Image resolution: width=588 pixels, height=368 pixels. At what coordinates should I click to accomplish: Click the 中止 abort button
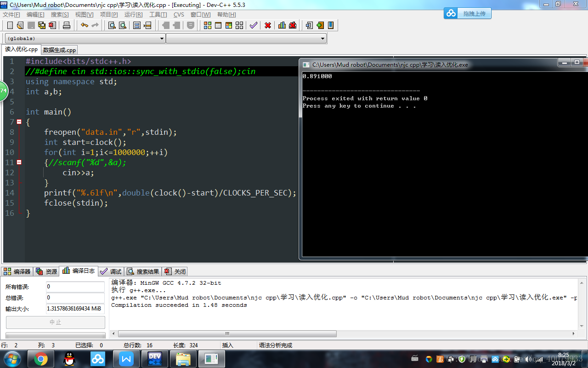point(55,322)
